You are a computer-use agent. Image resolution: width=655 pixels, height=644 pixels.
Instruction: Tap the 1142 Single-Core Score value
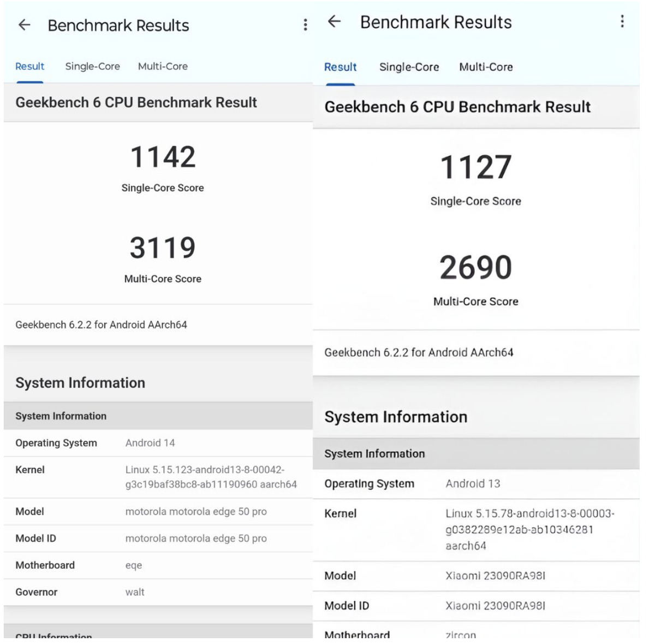point(163,157)
